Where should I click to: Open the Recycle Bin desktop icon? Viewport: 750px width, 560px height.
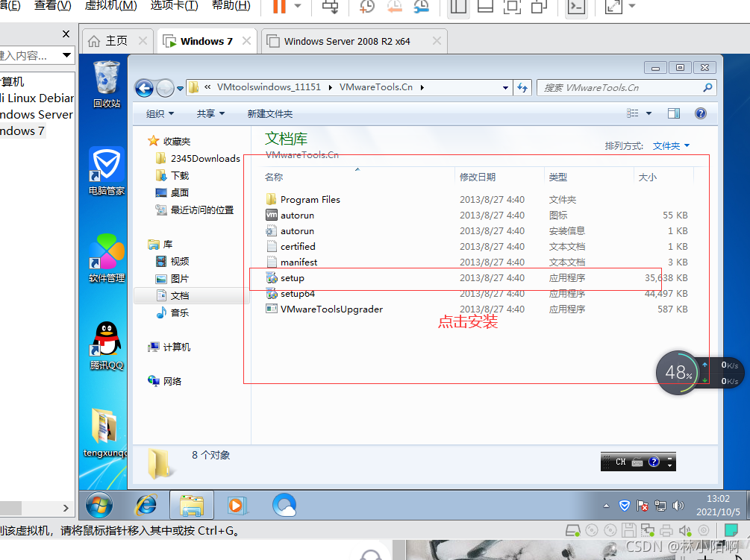[107, 84]
